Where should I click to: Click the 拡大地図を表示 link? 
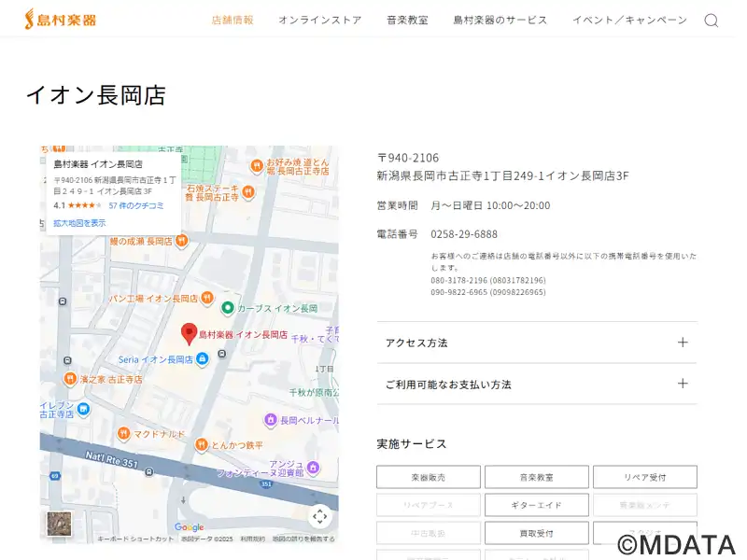(79, 223)
